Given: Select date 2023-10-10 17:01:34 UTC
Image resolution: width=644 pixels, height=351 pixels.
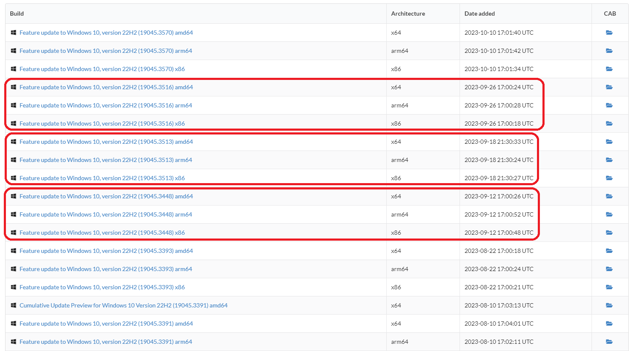Looking at the screenshot, I should click(x=499, y=69).
